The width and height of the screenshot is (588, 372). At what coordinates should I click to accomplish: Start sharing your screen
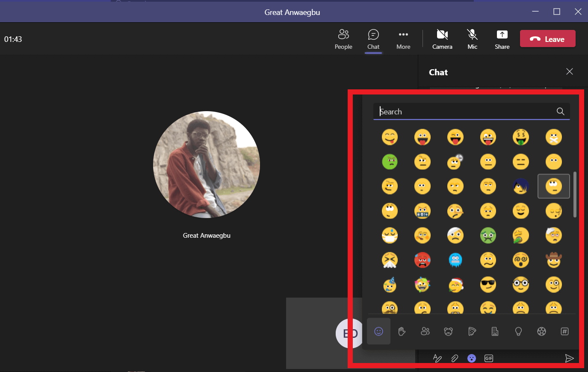pyautogui.click(x=502, y=38)
